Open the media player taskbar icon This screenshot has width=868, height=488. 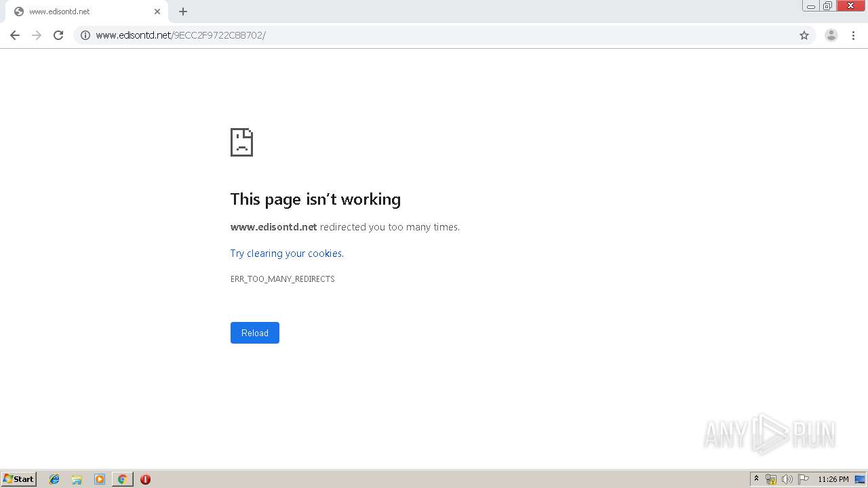click(100, 479)
